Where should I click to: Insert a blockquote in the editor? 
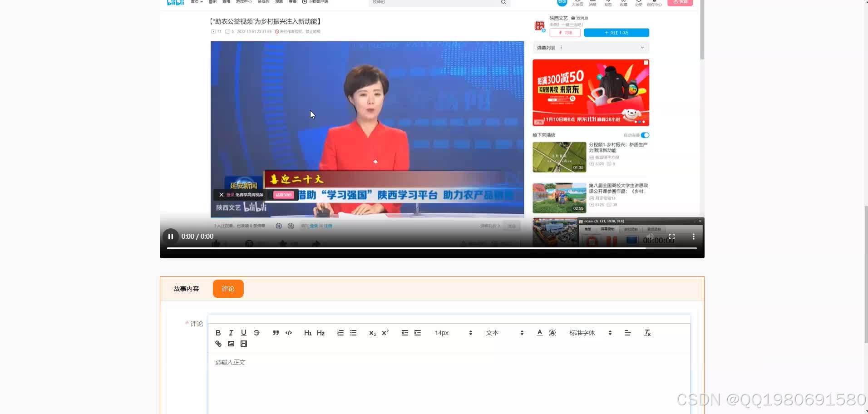[x=276, y=333]
